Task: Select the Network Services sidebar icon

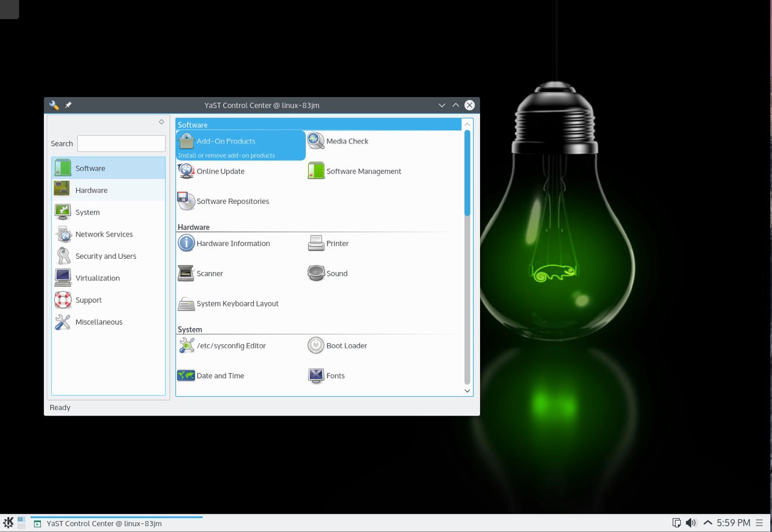Action: tap(63, 234)
